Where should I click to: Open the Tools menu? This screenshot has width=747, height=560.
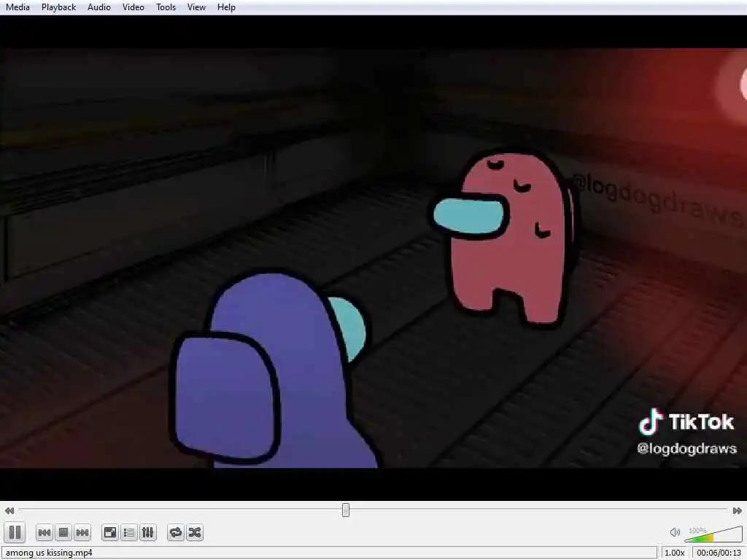pos(166,7)
